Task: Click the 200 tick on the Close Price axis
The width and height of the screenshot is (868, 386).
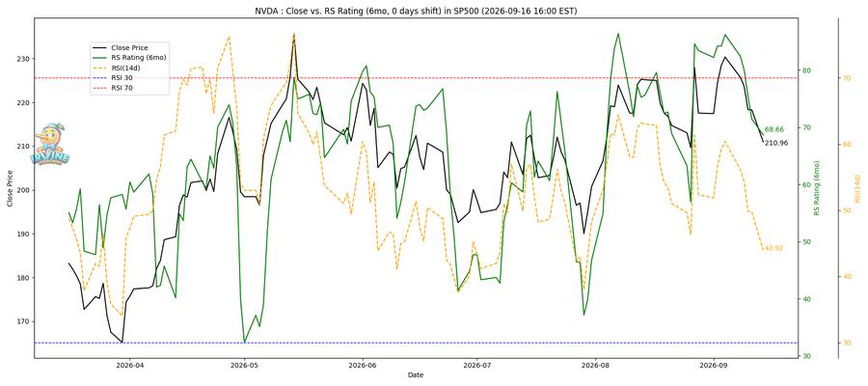Action: (x=24, y=190)
